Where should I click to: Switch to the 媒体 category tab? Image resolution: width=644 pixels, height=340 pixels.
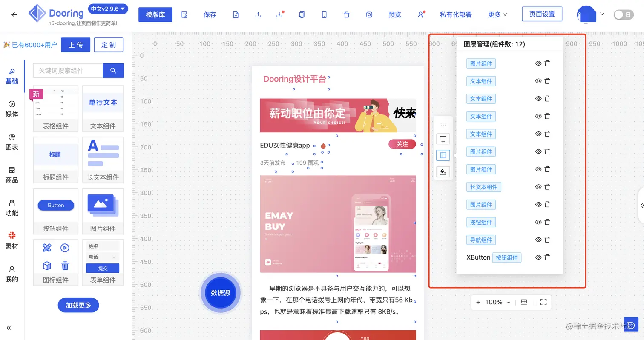(x=12, y=109)
